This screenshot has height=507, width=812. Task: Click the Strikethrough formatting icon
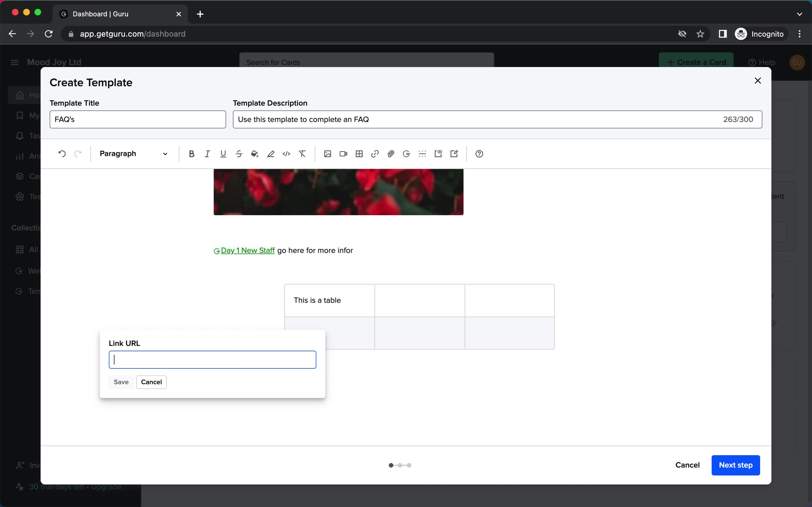click(239, 154)
